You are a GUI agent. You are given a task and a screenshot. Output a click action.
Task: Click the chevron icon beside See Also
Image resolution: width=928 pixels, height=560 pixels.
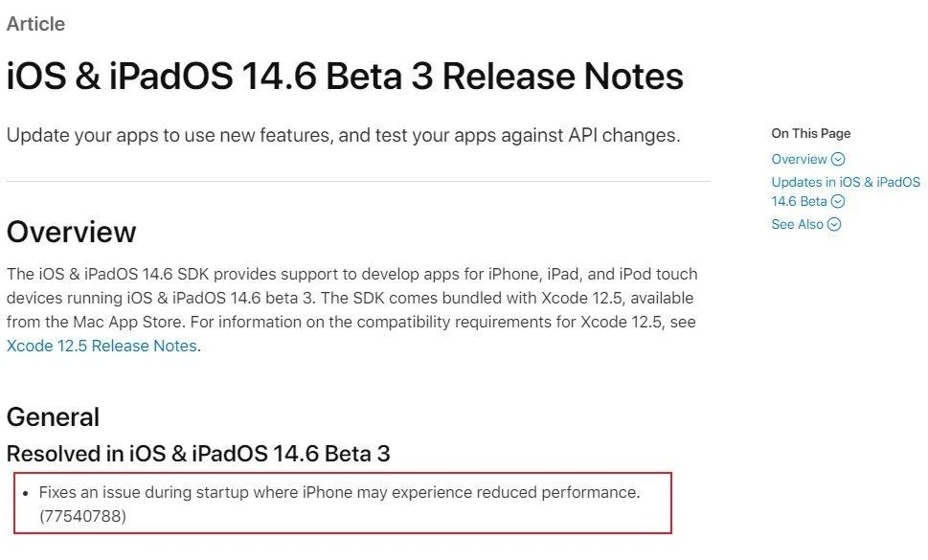[x=834, y=225]
